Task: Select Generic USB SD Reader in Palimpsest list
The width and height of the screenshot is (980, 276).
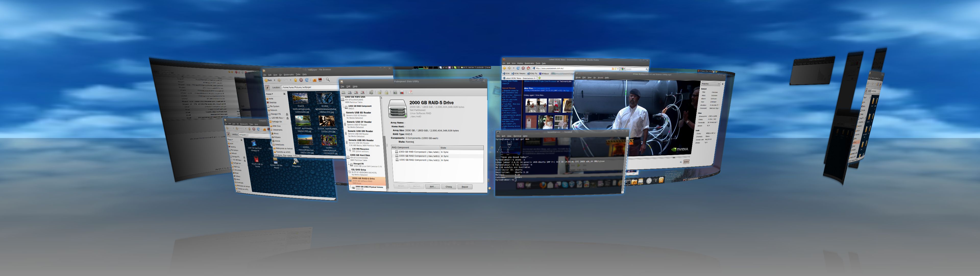Action: [x=363, y=115]
